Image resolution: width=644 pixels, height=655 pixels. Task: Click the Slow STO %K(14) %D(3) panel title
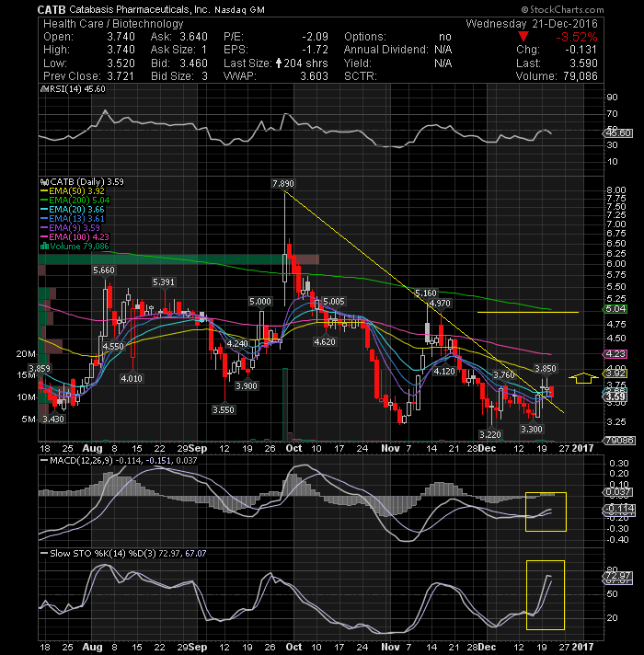(x=103, y=554)
